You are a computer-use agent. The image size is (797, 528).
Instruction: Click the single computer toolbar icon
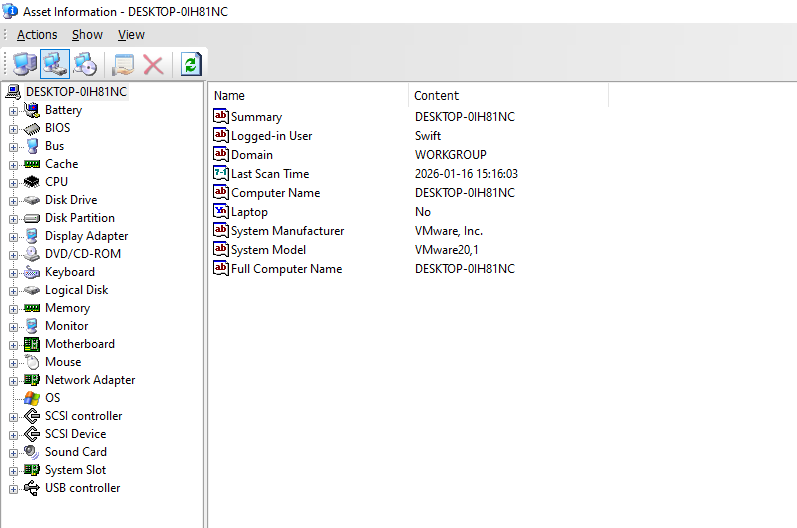tap(24, 65)
